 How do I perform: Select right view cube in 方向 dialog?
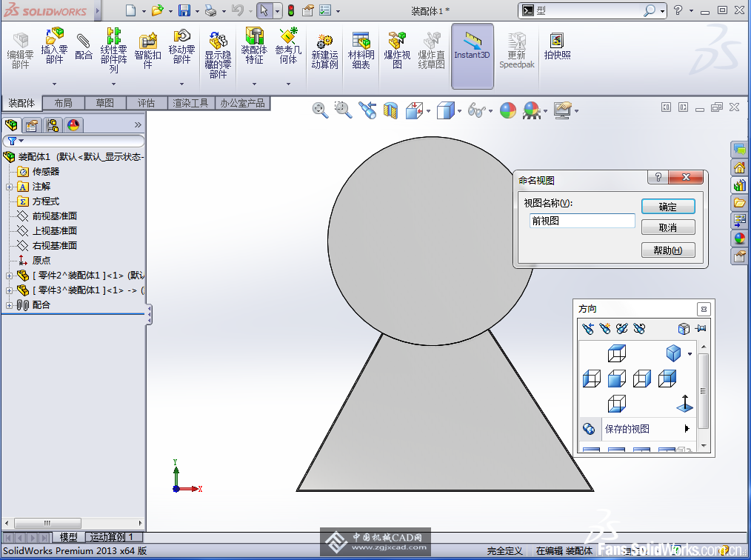click(x=642, y=379)
